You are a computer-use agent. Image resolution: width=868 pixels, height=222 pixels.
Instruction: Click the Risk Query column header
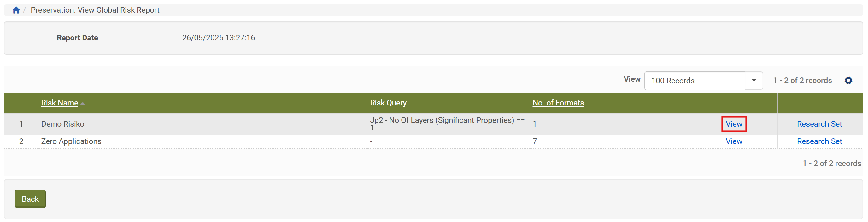coord(388,103)
